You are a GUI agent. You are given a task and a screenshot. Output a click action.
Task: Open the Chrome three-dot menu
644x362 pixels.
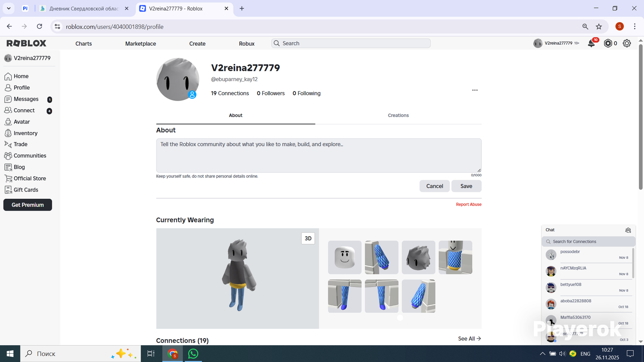(635, 26)
